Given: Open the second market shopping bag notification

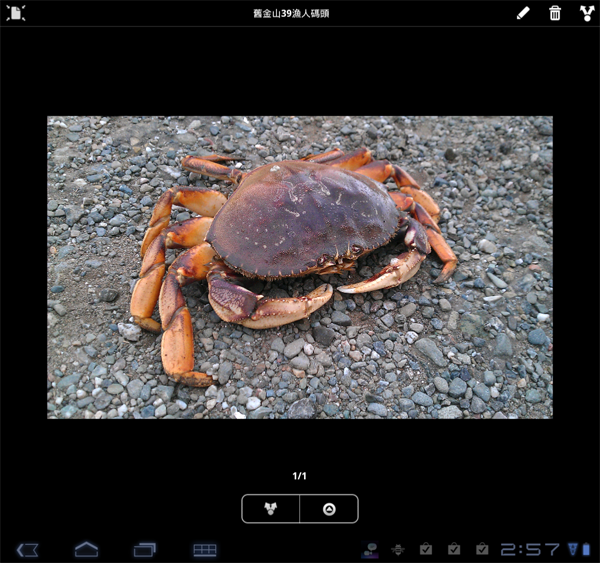Looking at the screenshot, I should (454, 549).
